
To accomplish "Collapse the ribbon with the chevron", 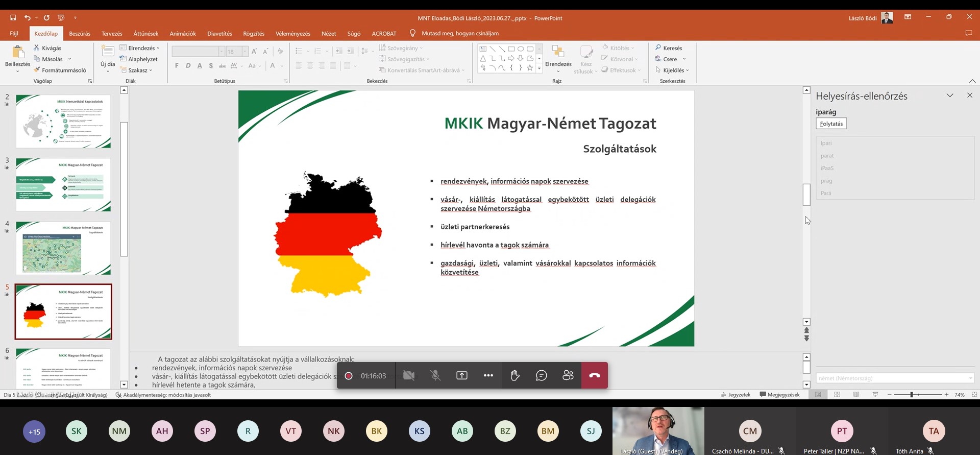I will click(972, 81).
